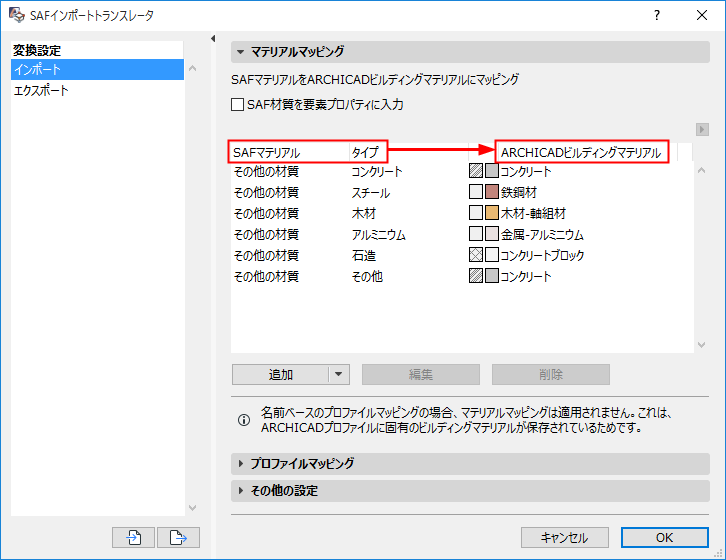Click the small arrow button above the mapping table
The image size is (726, 560).
click(x=702, y=129)
